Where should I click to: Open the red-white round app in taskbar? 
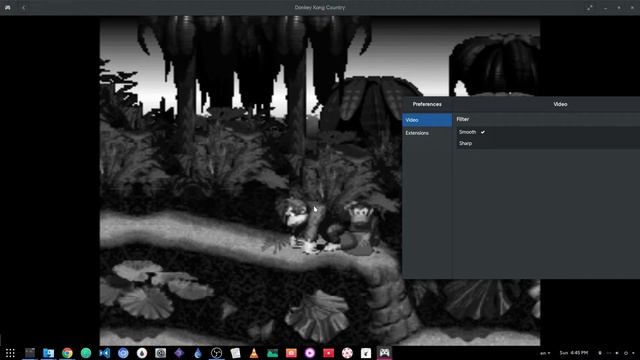pos(347,353)
